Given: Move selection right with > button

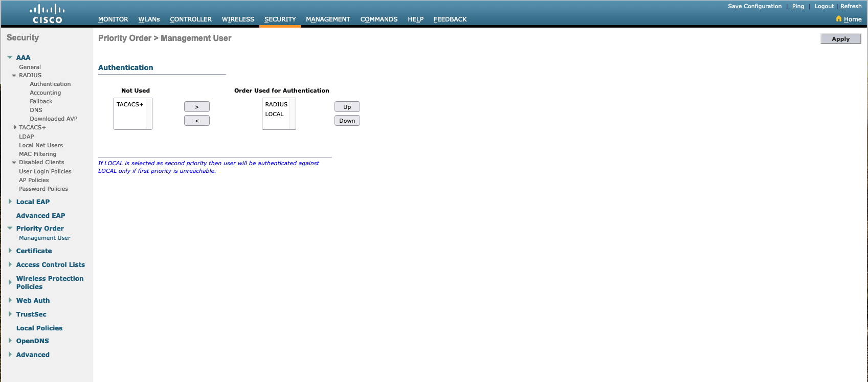Looking at the screenshot, I should [197, 107].
